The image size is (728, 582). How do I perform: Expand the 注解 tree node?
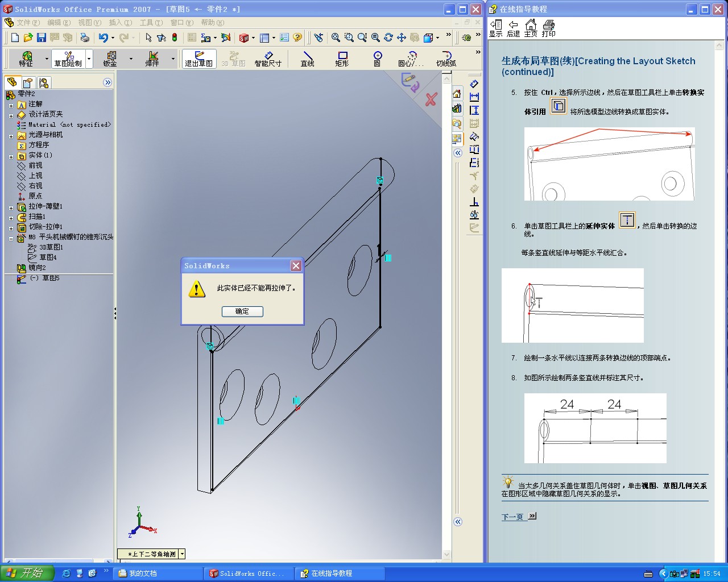pos(11,105)
